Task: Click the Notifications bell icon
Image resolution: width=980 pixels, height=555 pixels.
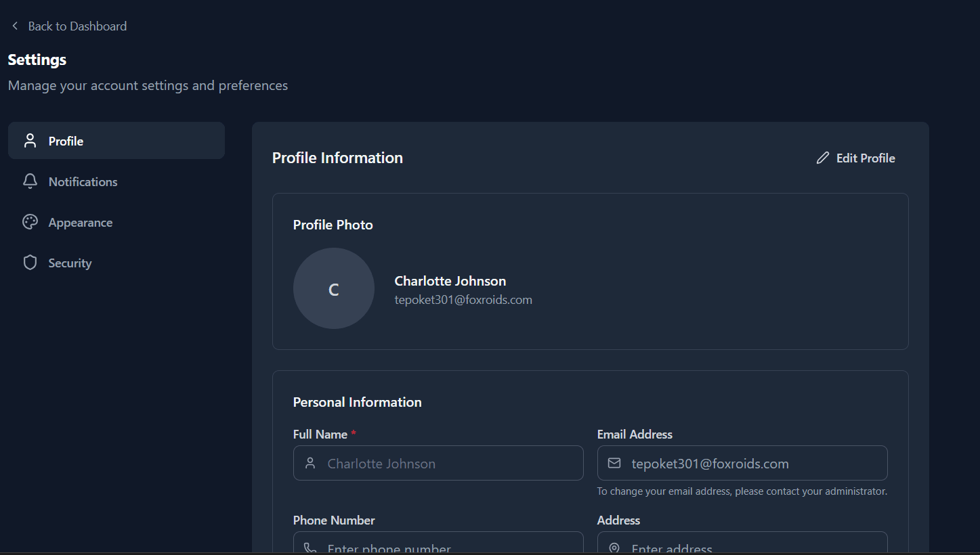Action: (x=30, y=181)
